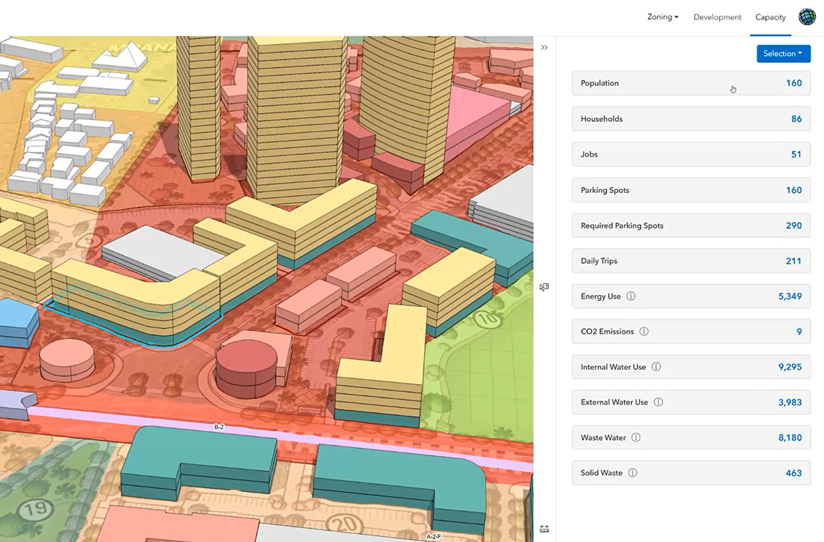824x542 pixels.
Task: Click the CO2 Emissions value 9
Action: tap(799, 331)
